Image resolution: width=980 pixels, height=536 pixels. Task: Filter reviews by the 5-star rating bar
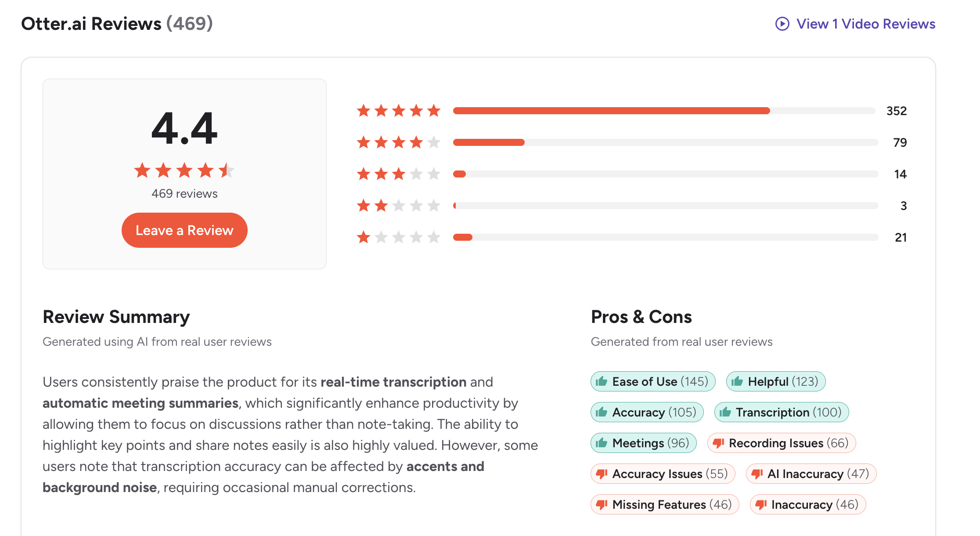coord(664,111)
